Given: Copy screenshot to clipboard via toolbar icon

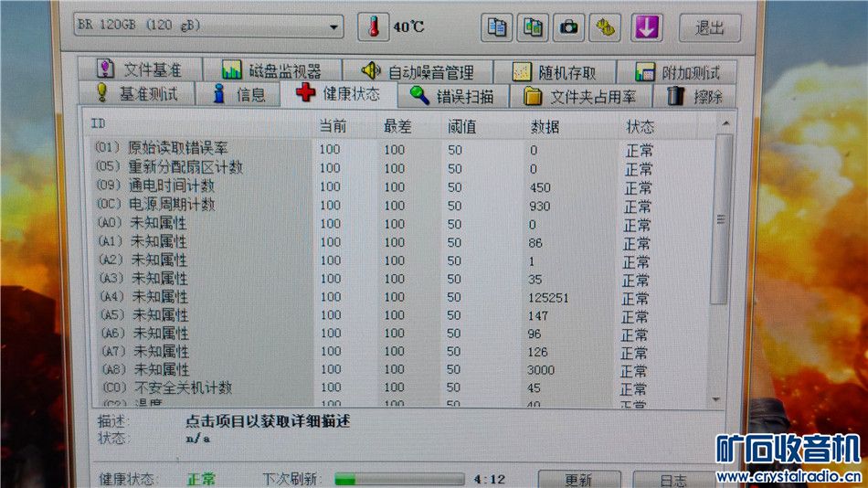Looking at the screenshot, I should point(533,27).
